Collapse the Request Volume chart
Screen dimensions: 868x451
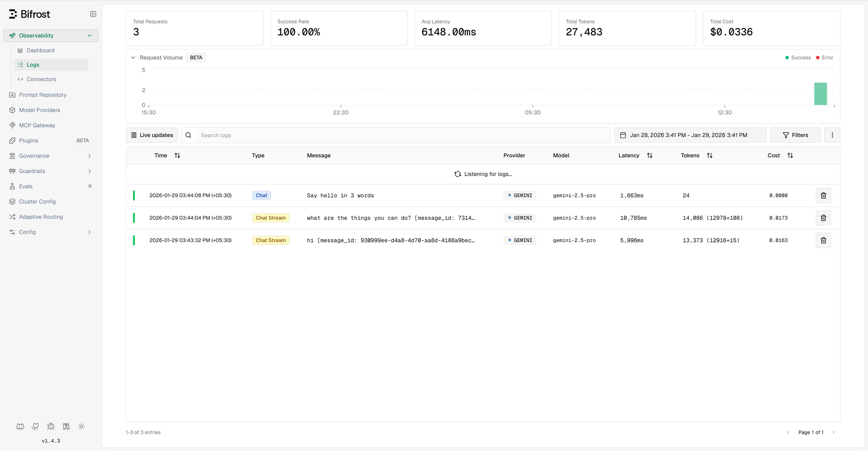point(133,58)
